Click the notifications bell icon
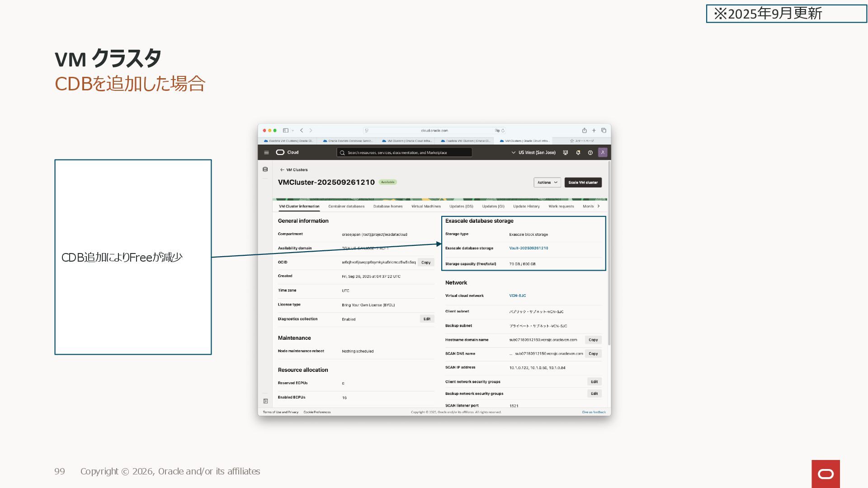This screenshot has height=488, width=868. coord(578,153)
